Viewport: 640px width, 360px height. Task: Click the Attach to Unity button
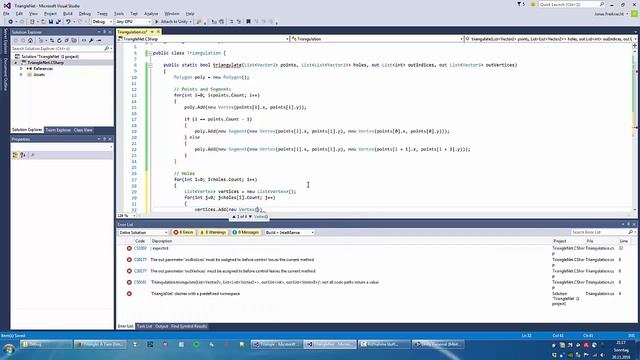point(173,22)
